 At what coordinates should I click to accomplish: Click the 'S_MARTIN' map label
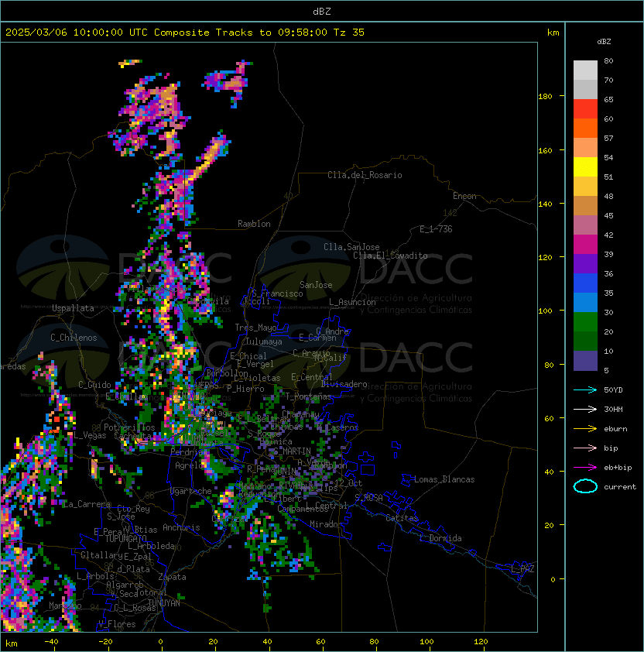pos(292,451)
